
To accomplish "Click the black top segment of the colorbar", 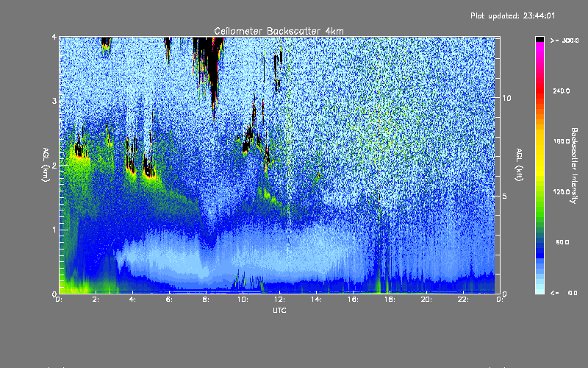I will pyautogui.click(x=539, y=39).
